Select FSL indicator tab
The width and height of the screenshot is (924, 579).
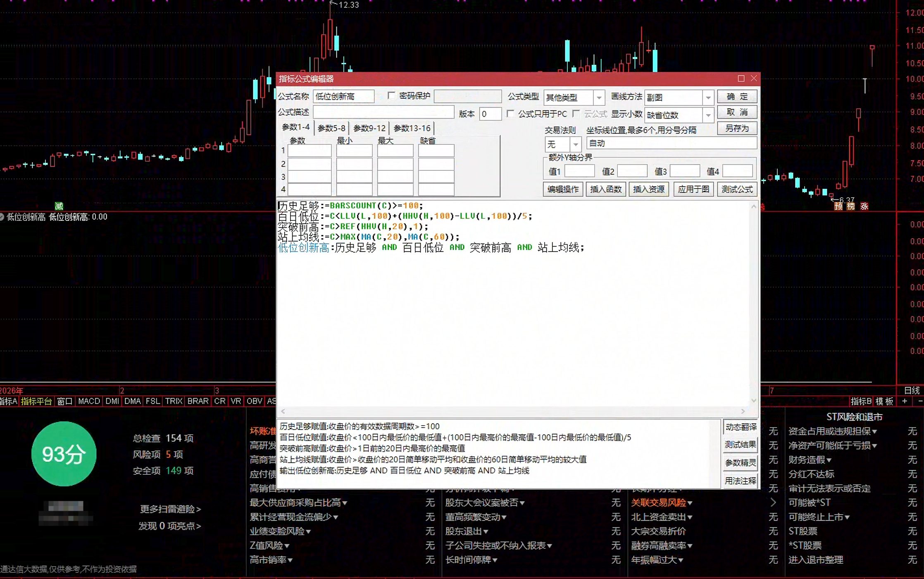coord(152,401)
